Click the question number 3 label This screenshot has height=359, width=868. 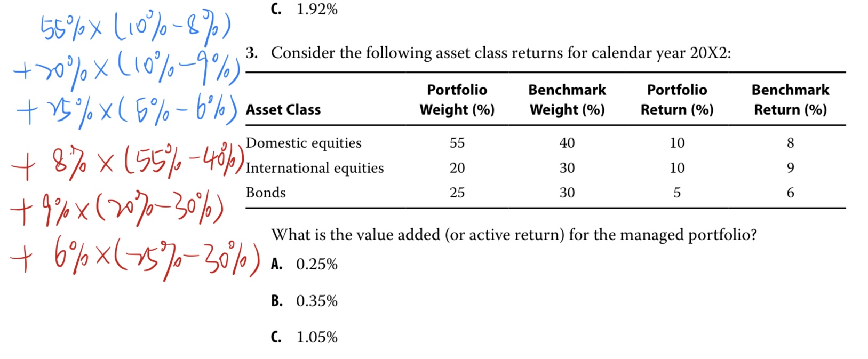pos(251,53)
